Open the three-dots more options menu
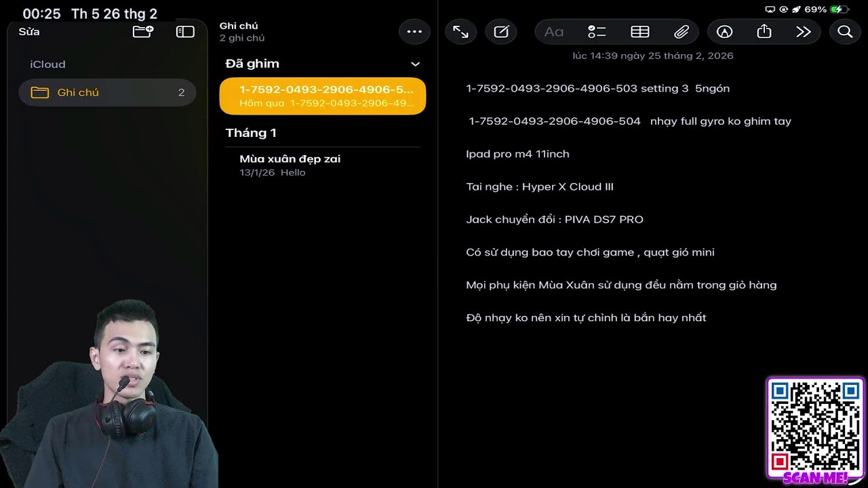This screenshot has width=868, height=488. (x=414, y=32)
